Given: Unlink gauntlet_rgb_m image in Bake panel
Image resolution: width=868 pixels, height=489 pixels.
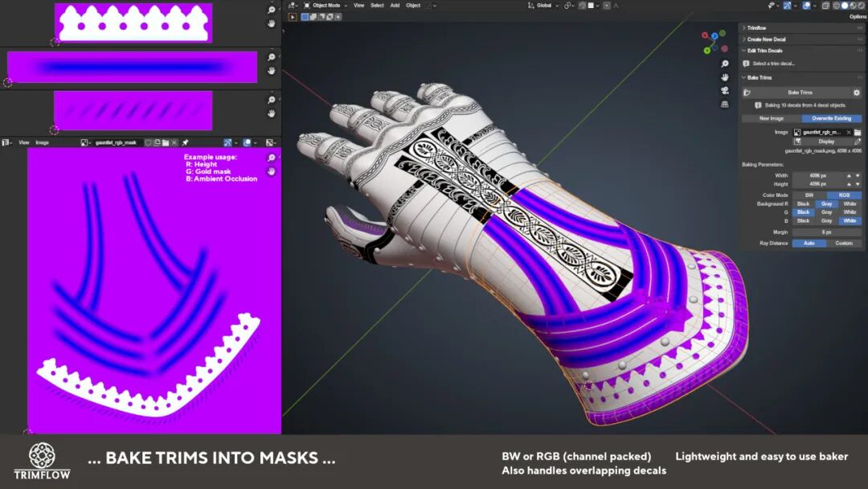Looking at the screenshot, I should 848,133.
